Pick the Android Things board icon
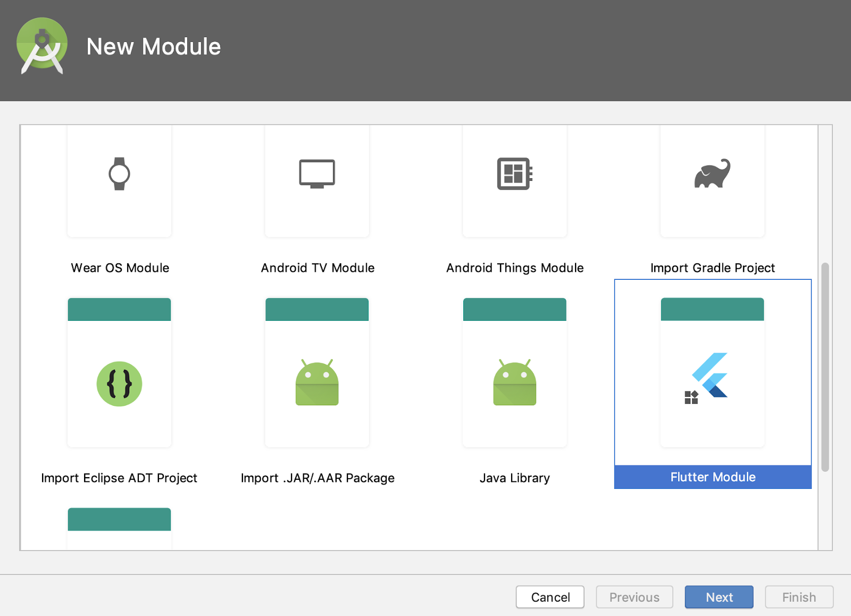The width and height of the screenshot is (851, 616). coord(515,173)
